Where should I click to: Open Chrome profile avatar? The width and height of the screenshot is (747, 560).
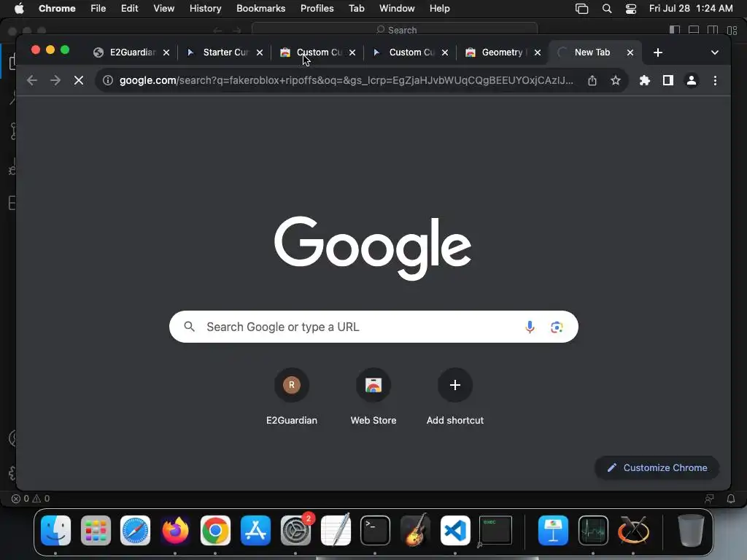tap(692, 80)
